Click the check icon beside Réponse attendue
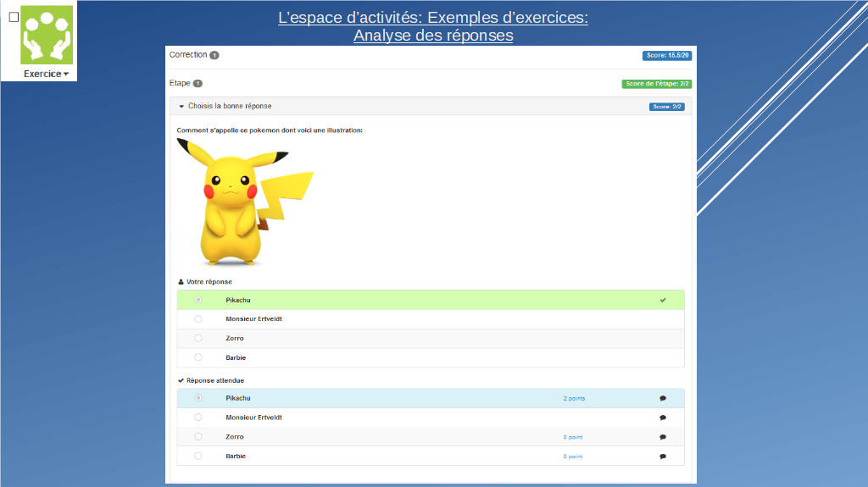The image size is (868, 487). (x=181, y=381)
